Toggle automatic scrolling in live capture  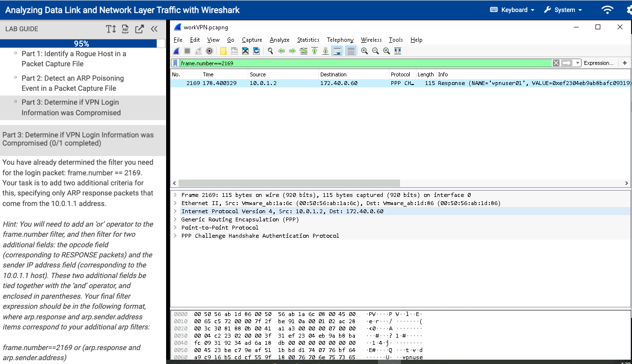click(x=337, y=50)
